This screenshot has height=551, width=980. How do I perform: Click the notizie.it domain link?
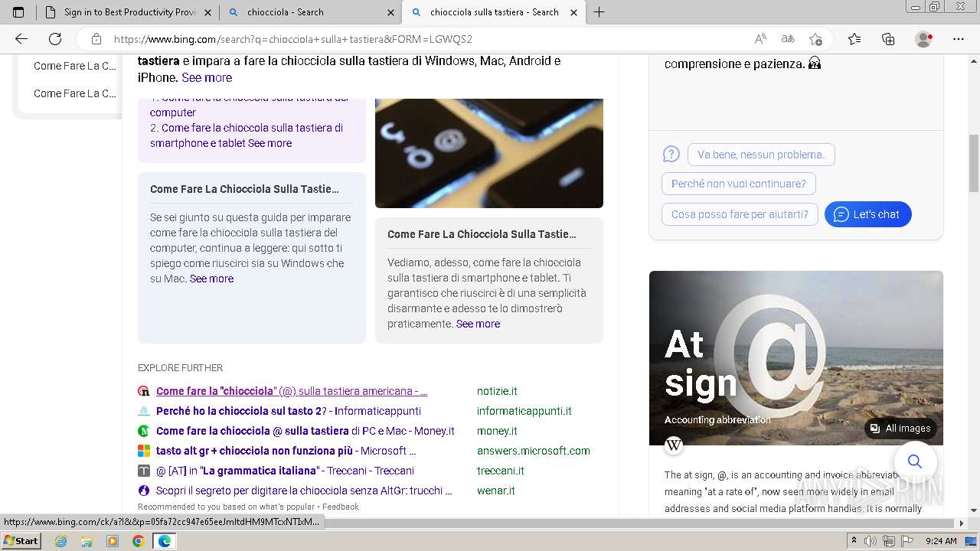(497, 391)
